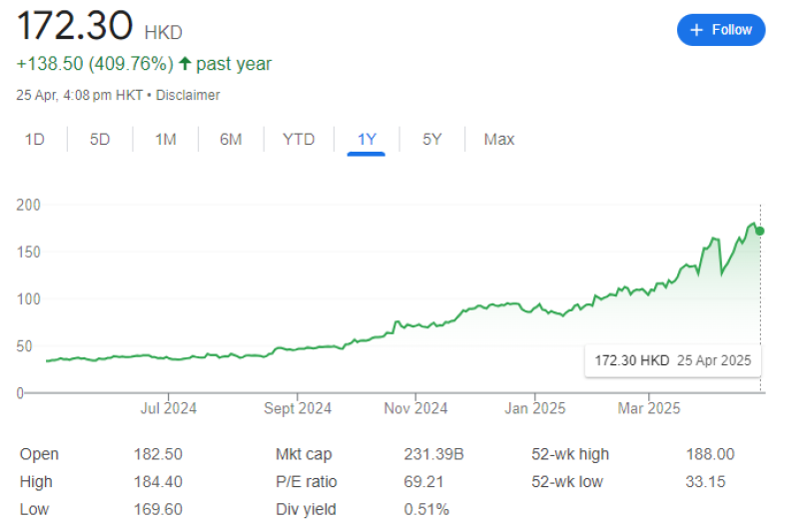Show the Max time range

point(499,140)
